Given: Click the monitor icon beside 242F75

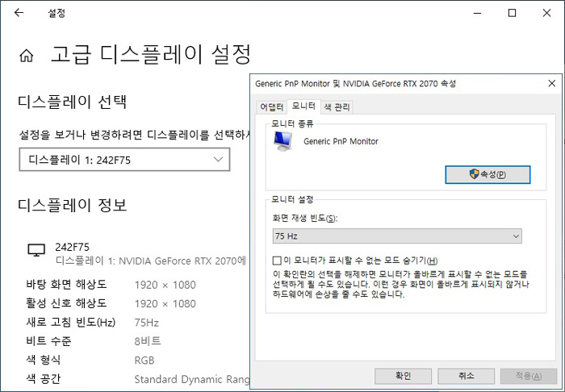Looking at the screenshot, I should (36, 250).
